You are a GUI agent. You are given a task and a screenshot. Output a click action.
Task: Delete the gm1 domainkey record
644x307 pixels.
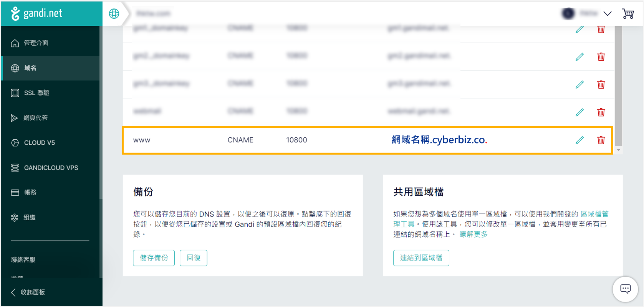[x=601, y=29]
